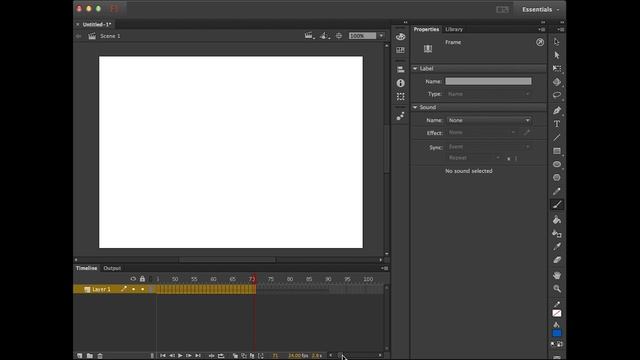This screenshot has height=360, width=640.
Task: Open the Timeline panel options menu
Action: 384,268
